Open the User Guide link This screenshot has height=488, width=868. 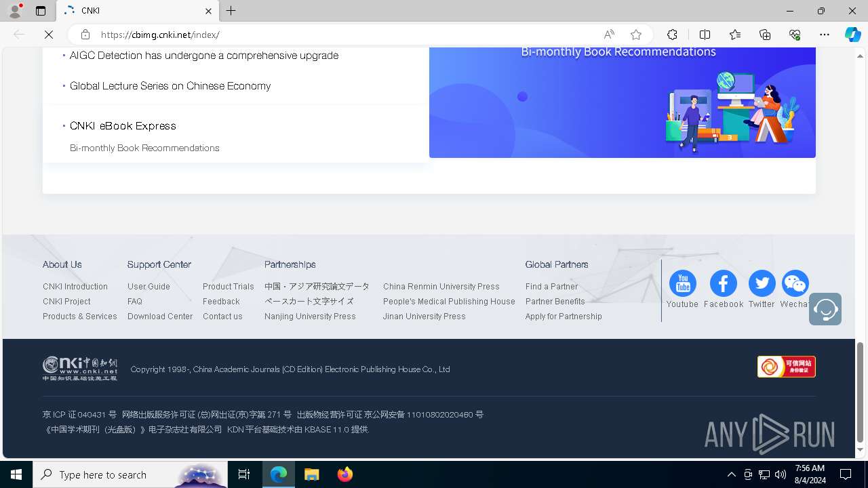pyautogui.click(x=149, y=287)
